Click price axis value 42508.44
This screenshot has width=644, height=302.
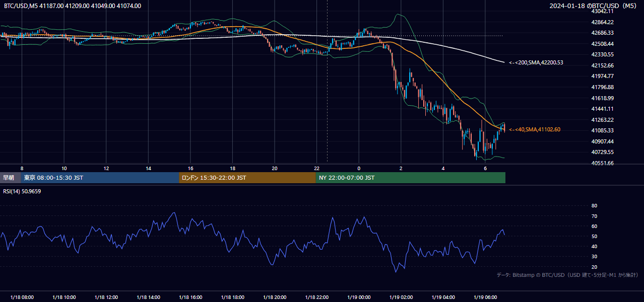tap(603, 44)
